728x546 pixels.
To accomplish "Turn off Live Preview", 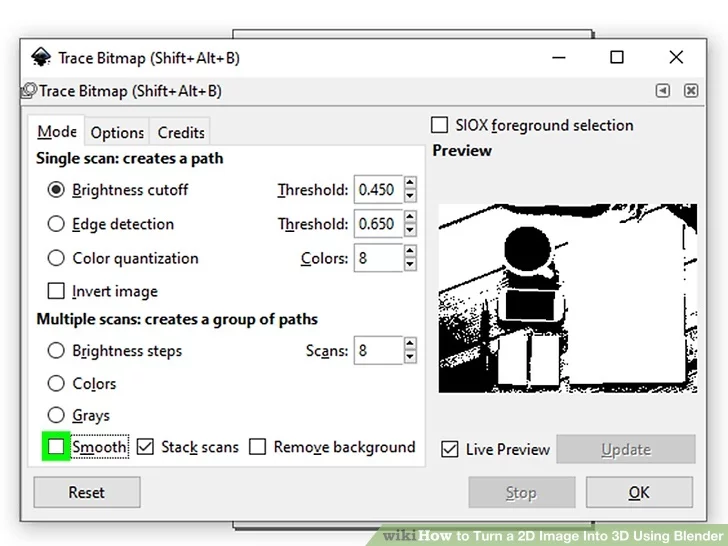I will (450, 450).
